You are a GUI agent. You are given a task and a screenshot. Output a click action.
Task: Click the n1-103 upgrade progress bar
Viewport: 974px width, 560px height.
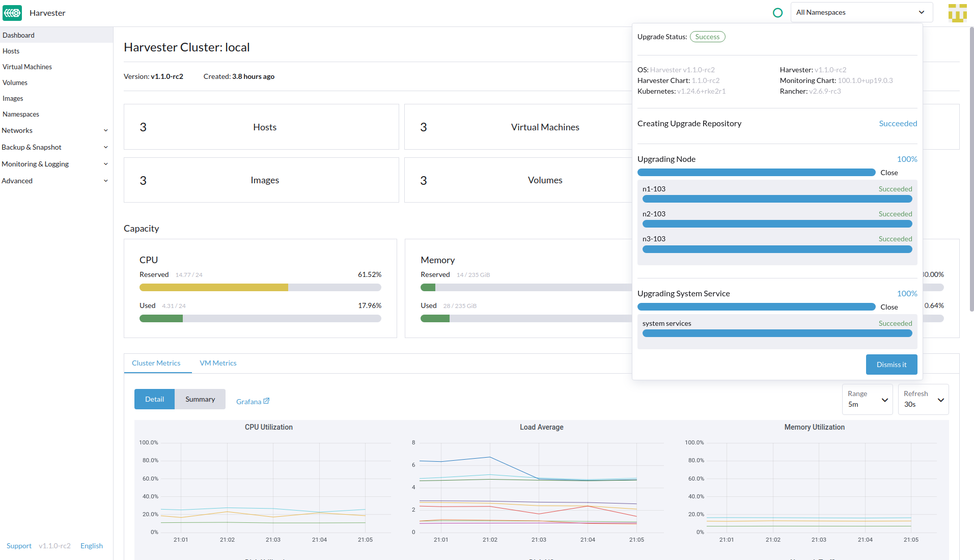point(777,199)
